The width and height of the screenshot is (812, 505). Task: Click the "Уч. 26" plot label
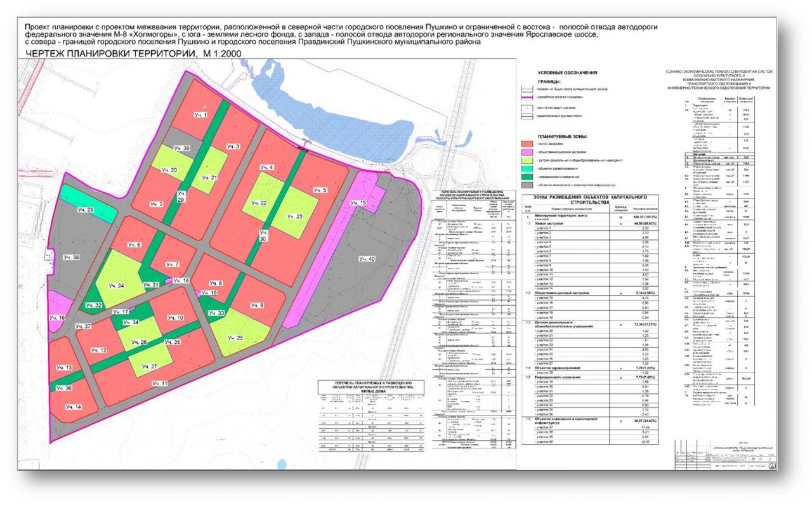tap(139, 343)
